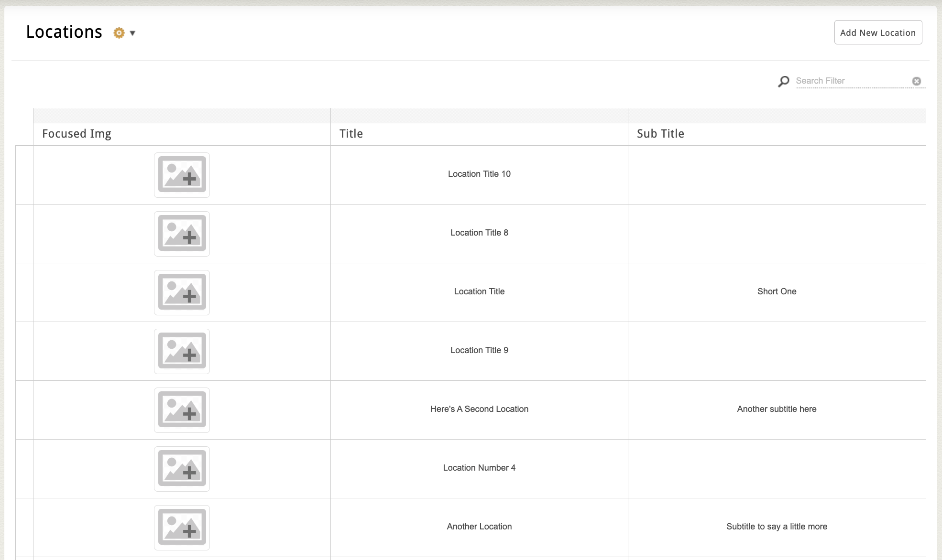
Task: Click the Focused Img column header
Action: (x=77, y=134)
